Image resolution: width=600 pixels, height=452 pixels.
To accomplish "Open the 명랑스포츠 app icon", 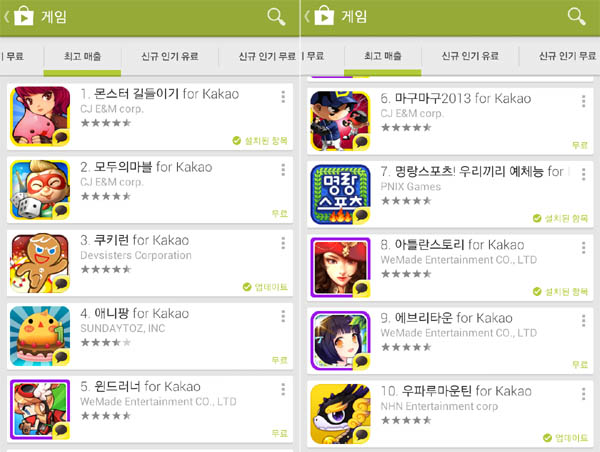I will coord(341,194).
